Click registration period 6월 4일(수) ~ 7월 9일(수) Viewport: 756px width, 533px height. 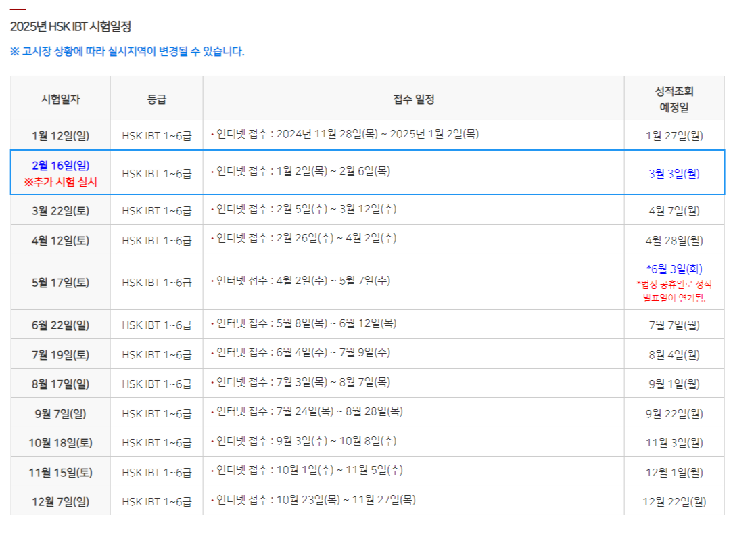coord(333,352)
